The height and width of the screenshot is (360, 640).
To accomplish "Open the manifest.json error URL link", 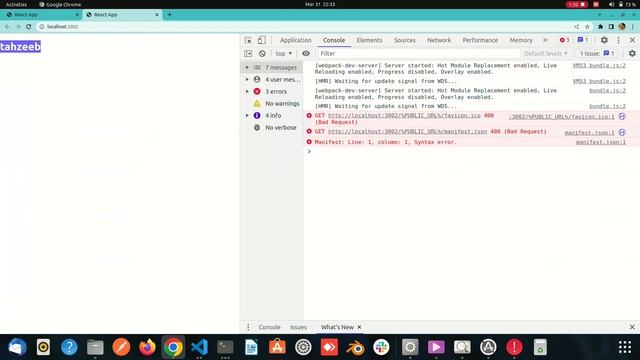I will click(407, 131).
